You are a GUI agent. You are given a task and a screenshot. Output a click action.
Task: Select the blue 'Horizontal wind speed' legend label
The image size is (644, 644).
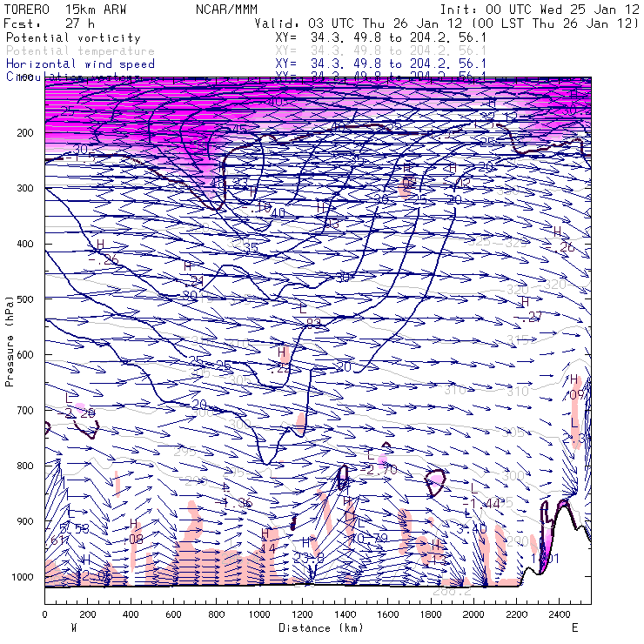click(x=80, y=64)
